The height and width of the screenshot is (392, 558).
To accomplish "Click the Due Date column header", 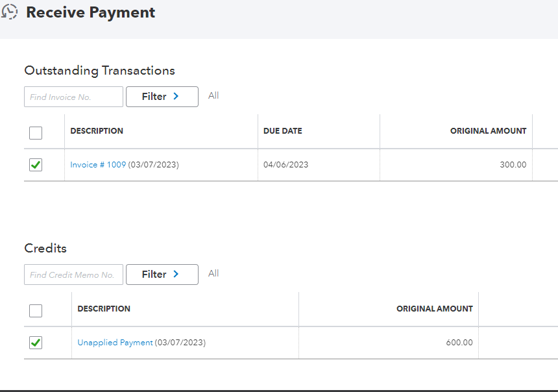I will 283,131.
